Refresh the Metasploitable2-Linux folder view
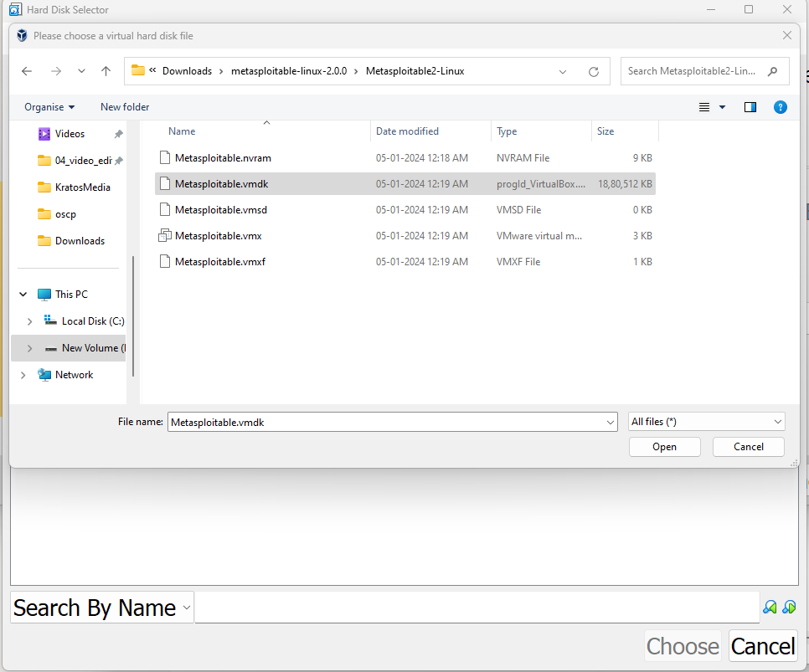This screenshot has height=672, width=809. click(593, 72)
